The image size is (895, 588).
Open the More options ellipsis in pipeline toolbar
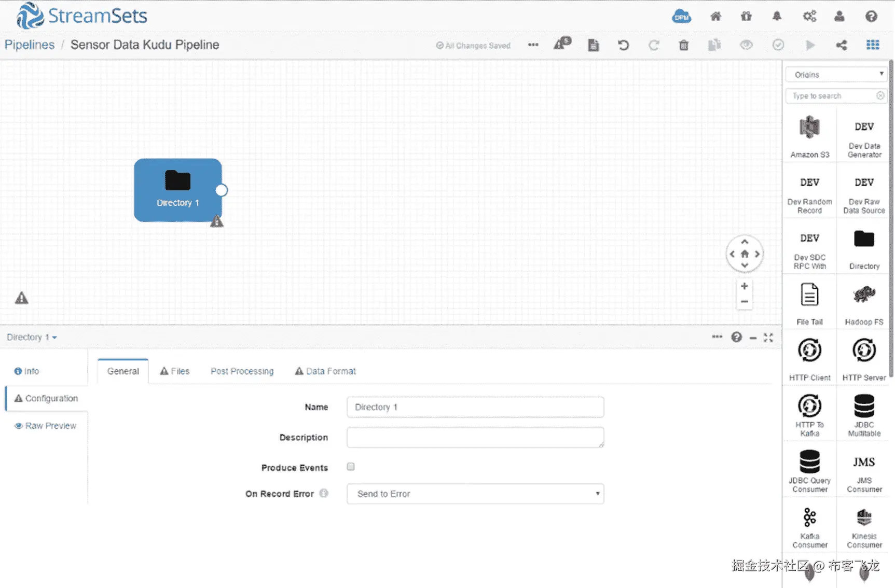coord(533,45)
